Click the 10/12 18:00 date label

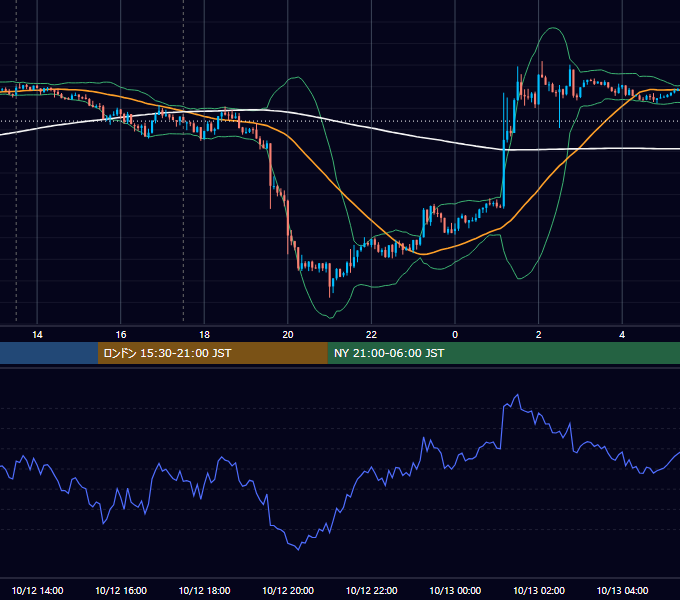pos(204,590)
